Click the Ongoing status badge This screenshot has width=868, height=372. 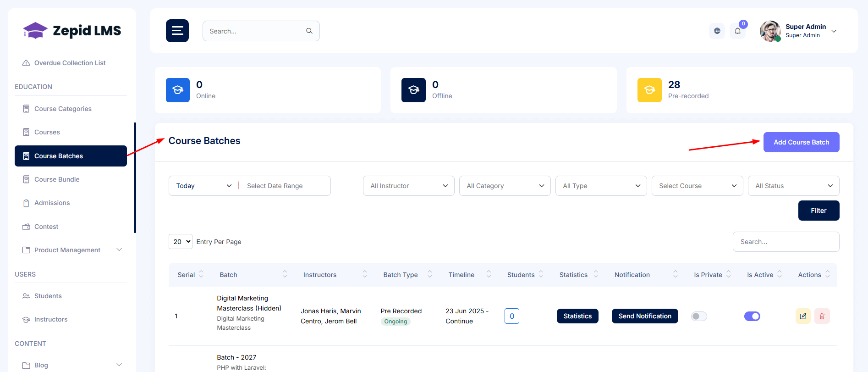(396, 322)
